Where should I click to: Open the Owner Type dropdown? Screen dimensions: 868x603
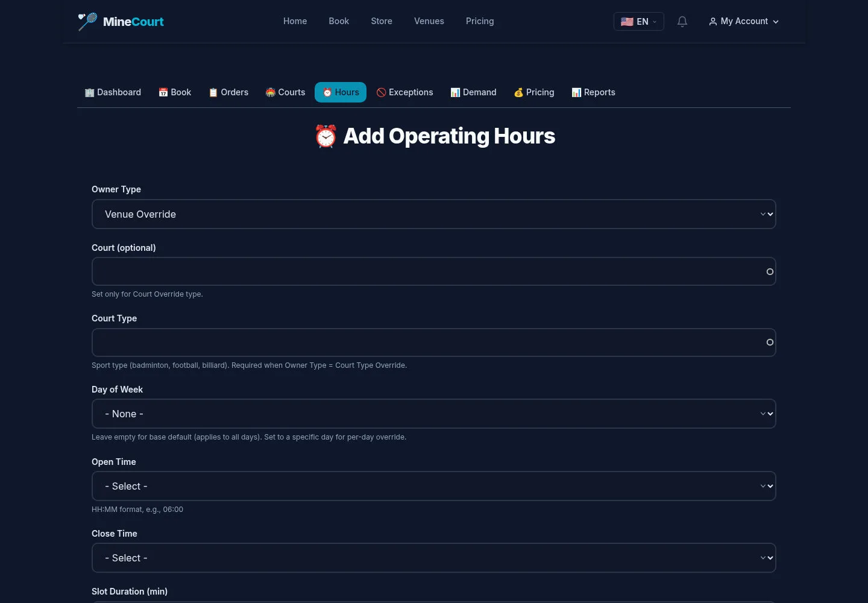point(434,214)
